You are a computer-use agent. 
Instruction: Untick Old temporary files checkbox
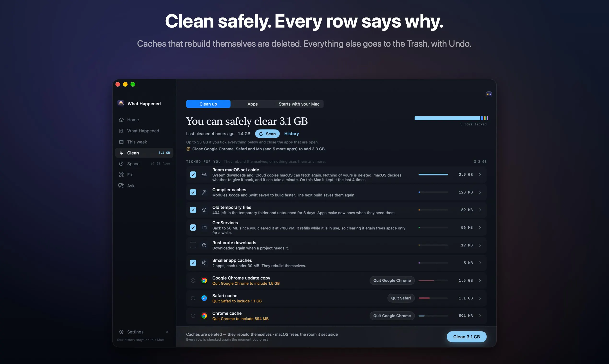[193, 210]
